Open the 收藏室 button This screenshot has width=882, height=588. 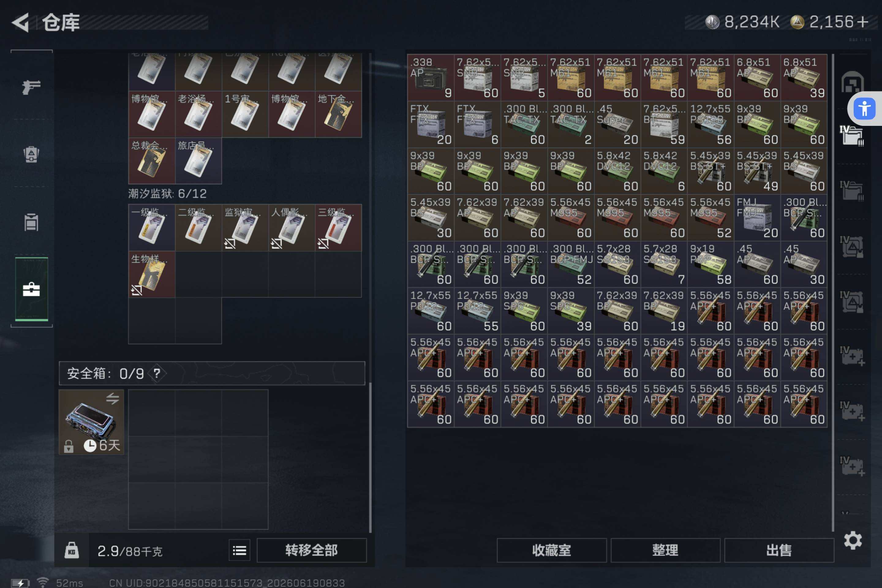tap(552, 550)
